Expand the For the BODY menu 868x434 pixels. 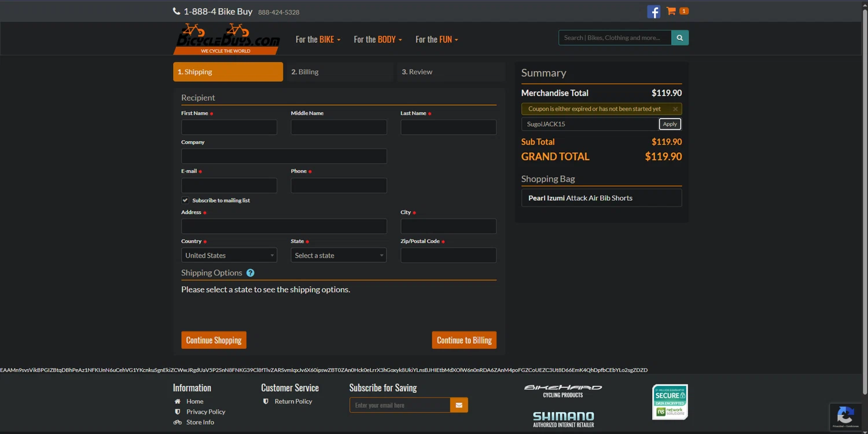tap(378, 39)
